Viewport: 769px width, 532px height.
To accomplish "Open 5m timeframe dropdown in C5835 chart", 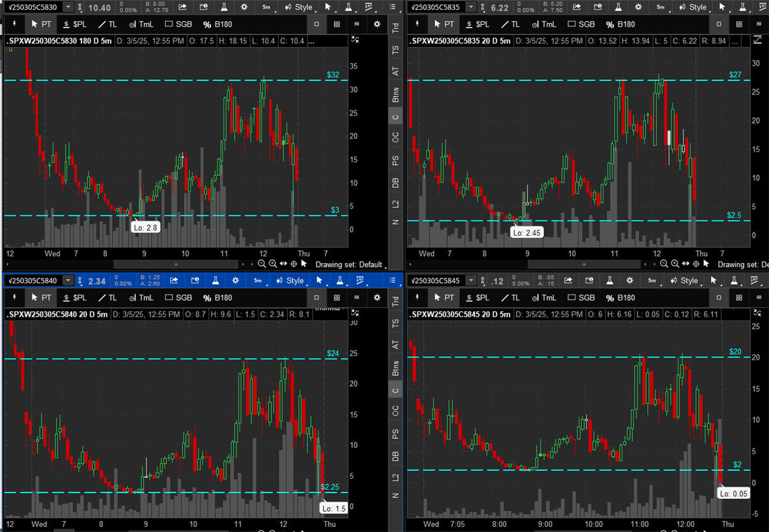I will pos(661,7).
